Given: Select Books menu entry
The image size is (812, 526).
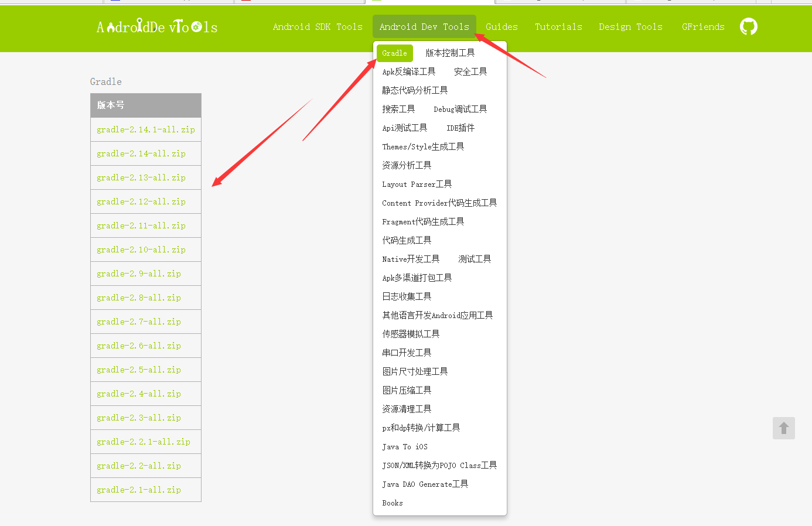Looking at the screenshot, I should (393, 503).
